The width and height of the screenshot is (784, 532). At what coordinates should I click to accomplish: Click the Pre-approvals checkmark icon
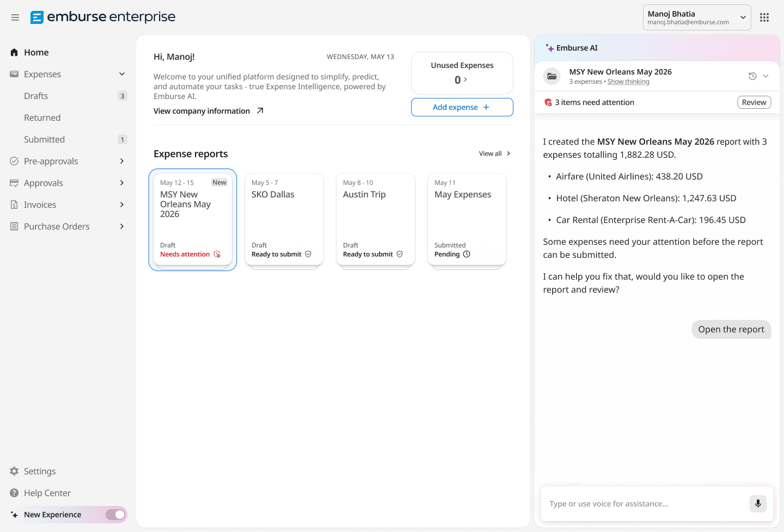14,161
